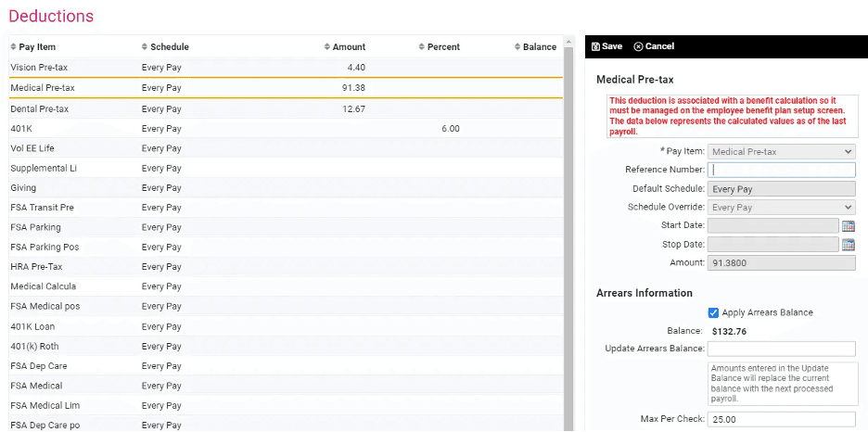Select the FSA Dep Care row

pyautogui.click(x=287, y=366)
